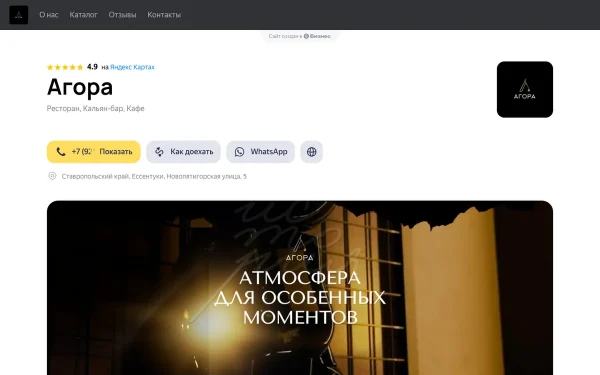Click the Ресторан, Кальян-бар, Кафе subtitle

tap(96, 108)
